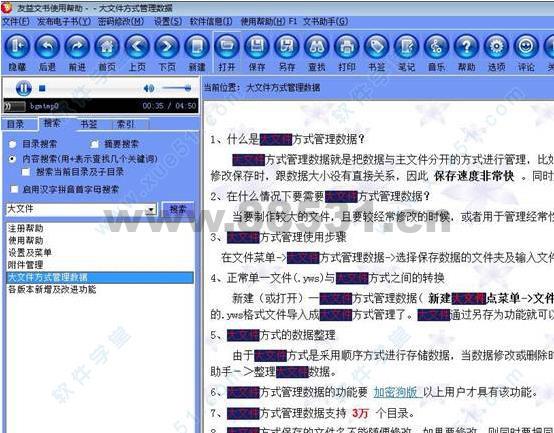Go back with the 后退 icon
The width and height of the screenshot is (554, 433).
point(47,46)
